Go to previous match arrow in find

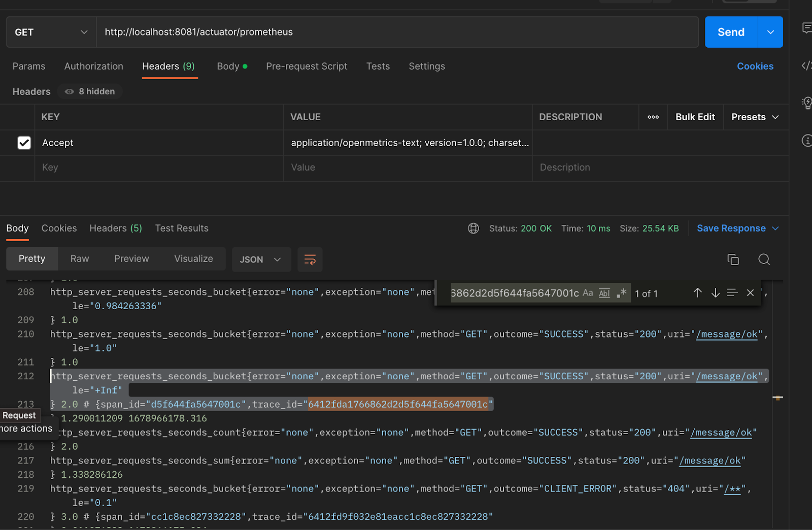coord(697,293)
